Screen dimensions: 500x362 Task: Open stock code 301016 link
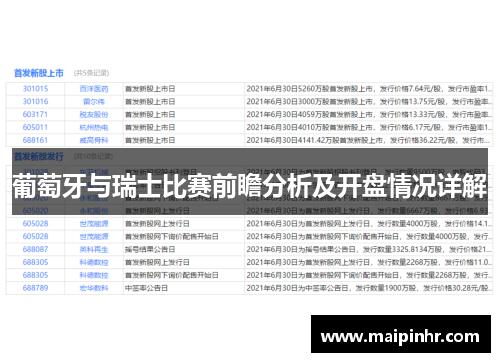tap(35, 101)
